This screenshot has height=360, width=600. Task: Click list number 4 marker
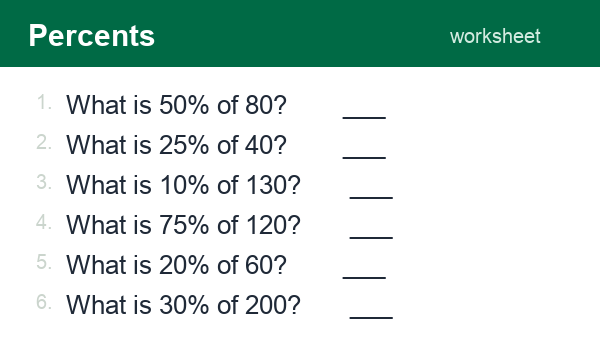(44, 222)
